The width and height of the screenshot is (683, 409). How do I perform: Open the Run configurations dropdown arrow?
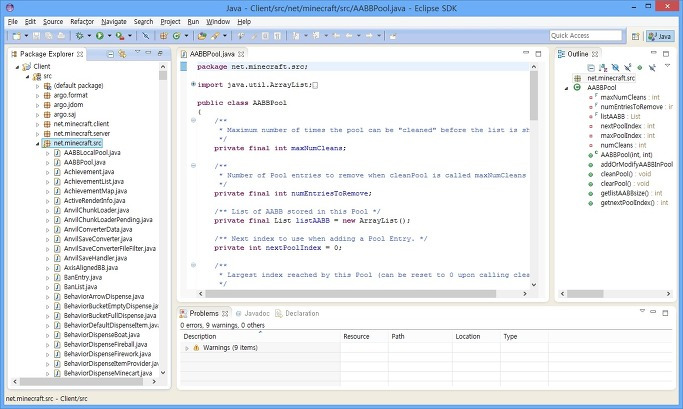[109, 36]
